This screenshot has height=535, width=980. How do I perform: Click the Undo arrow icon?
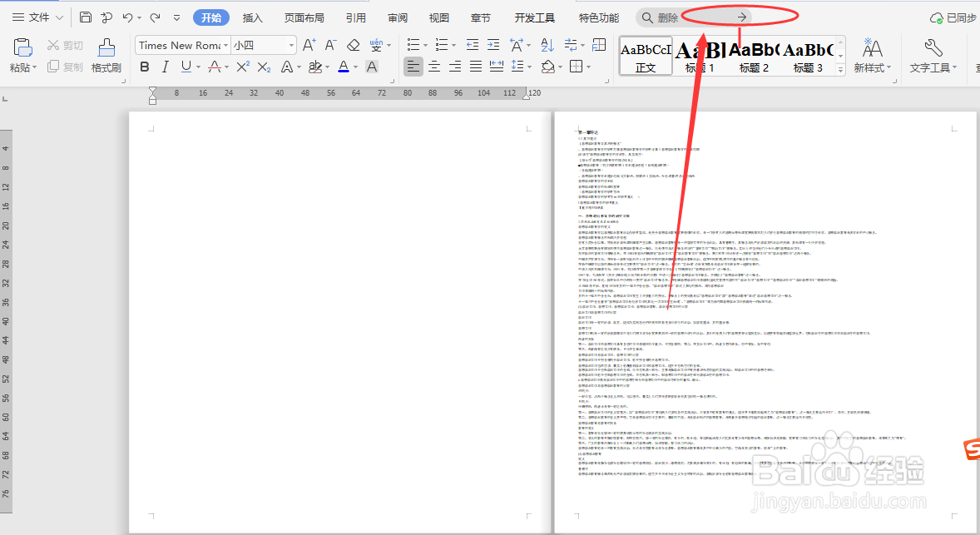[x=127, y=17]
